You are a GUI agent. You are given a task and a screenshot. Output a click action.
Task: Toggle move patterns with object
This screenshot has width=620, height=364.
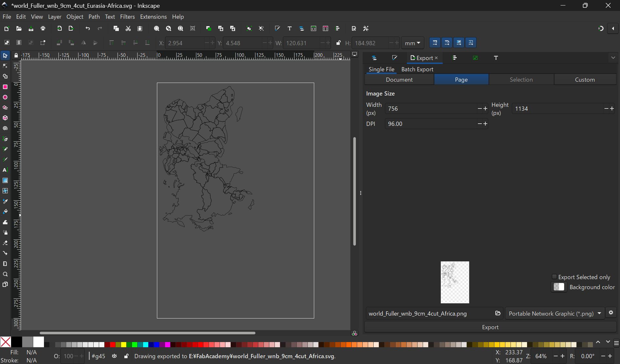pos(471,43)
